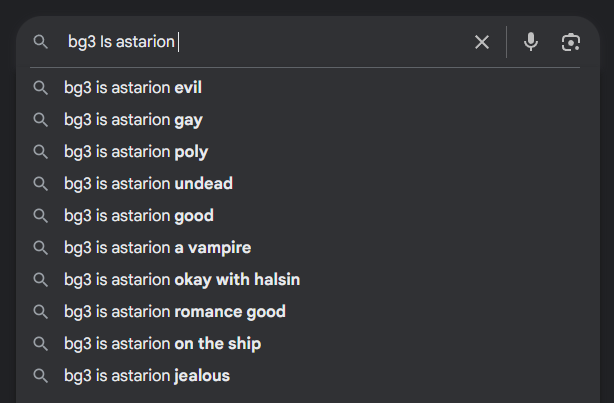The image size is (614, 403).
Task: Click the magnifier icon in search bar
Action: click(x=41, y=42)
